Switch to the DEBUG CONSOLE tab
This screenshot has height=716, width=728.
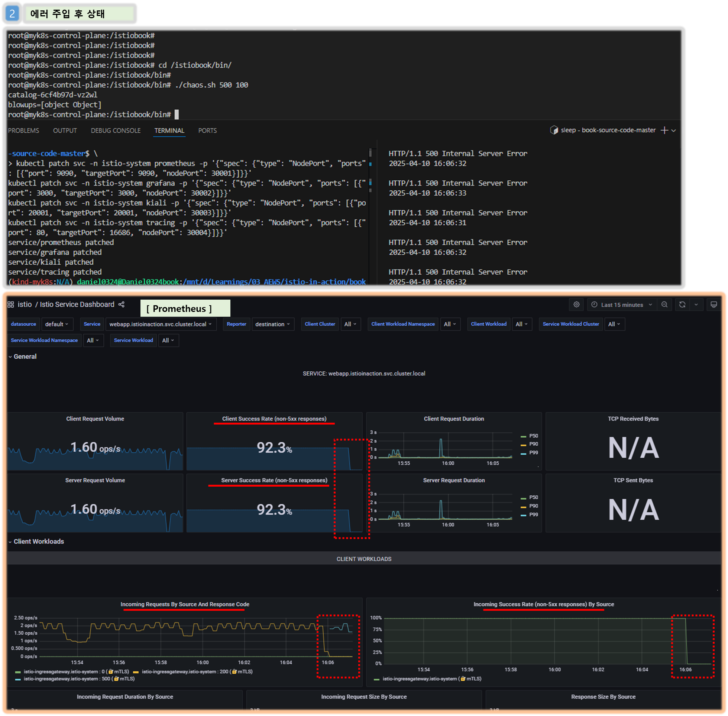[x=115, y=130]
